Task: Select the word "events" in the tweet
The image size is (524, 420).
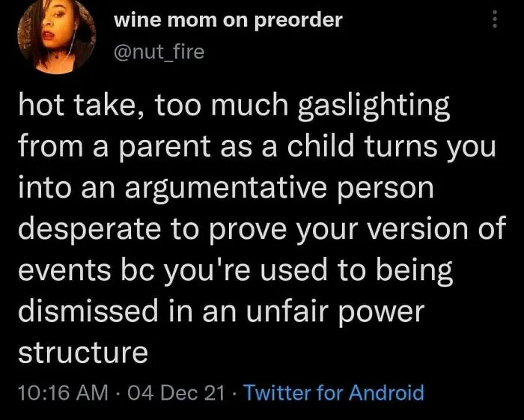Action: 64,270
